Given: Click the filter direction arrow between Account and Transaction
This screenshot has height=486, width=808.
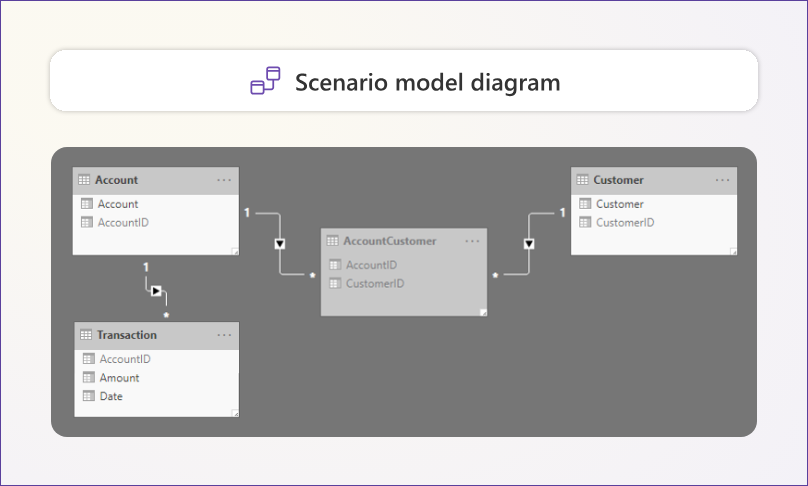Looking at the screenshot, I should [156, 291].
